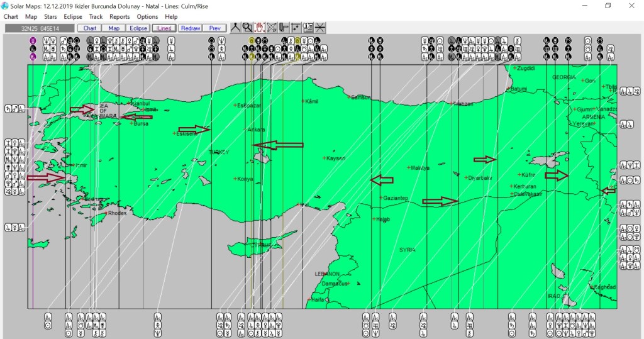This screenshot has width=644, height=339.
Task: Toggle the Lines button in toolbar
Action: point(164,28)
